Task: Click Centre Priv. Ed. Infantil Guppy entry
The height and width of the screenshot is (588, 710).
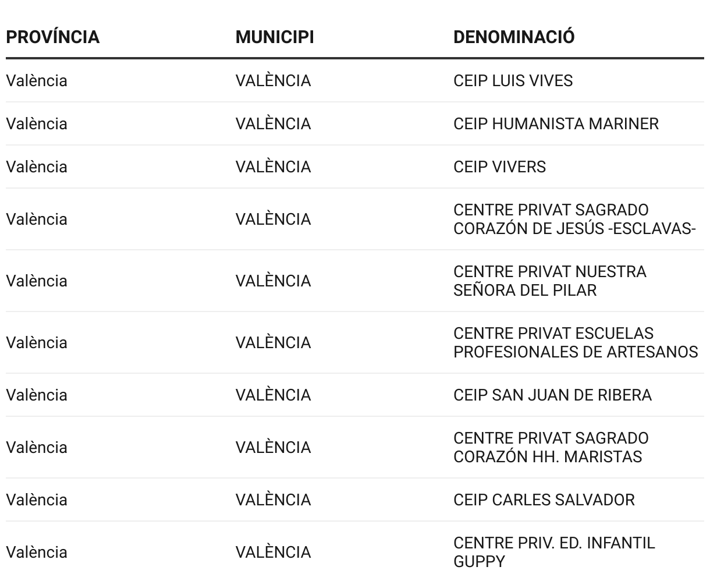Action: 553,552
